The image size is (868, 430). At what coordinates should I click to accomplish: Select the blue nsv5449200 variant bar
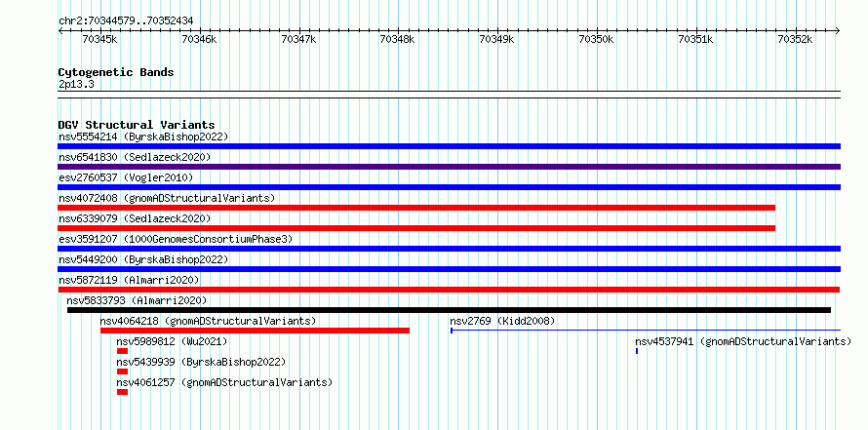point(449,269)
